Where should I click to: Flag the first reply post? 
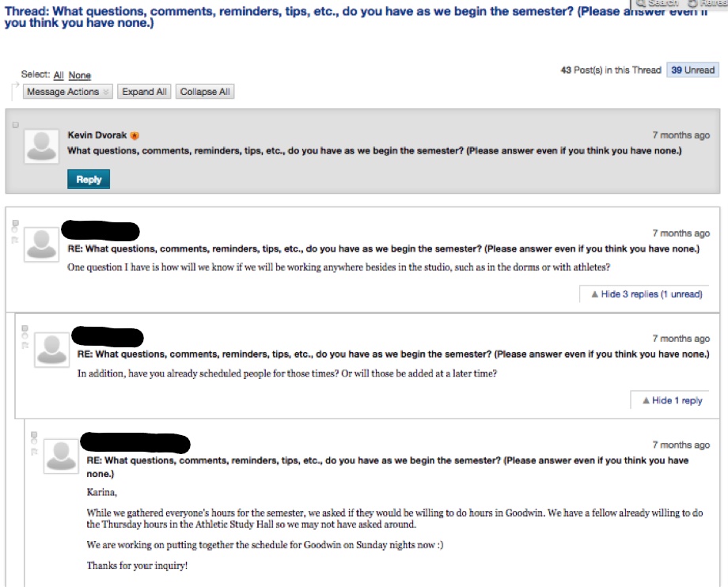tap(14, 239)
